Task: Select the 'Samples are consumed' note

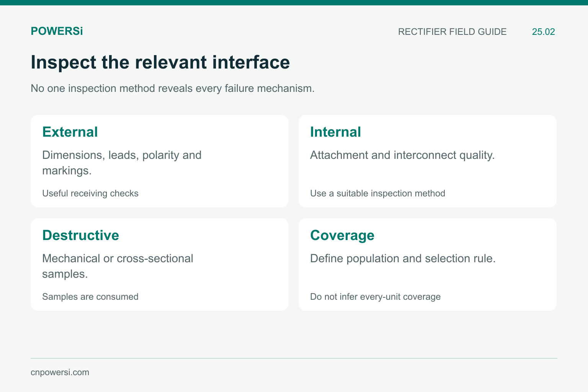Action: pyautogui.click(x=90, y=297)
